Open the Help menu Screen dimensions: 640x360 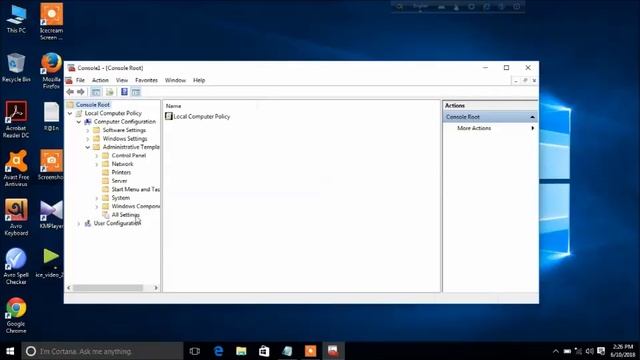(x=199, y=80)
